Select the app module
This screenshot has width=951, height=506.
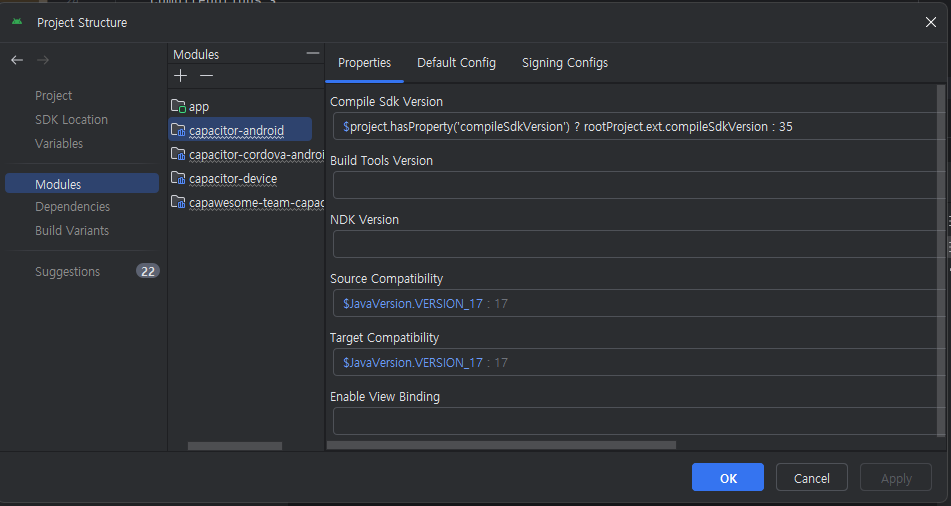tap(199, 107)
